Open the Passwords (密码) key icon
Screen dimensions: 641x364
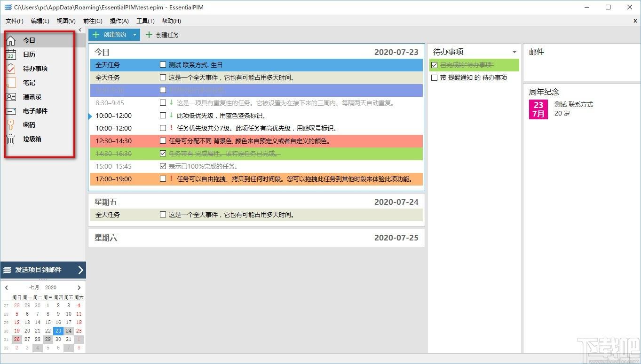[11, 125]
